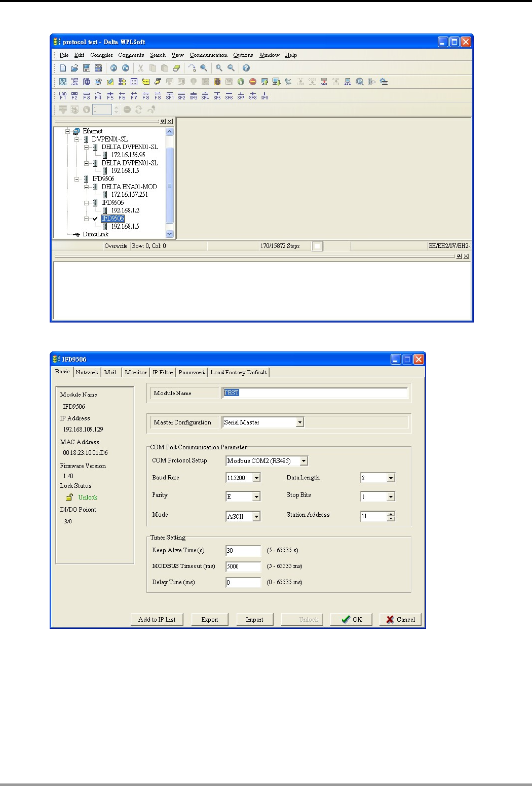Click the Open file toolbar icon

coord(74,68)
